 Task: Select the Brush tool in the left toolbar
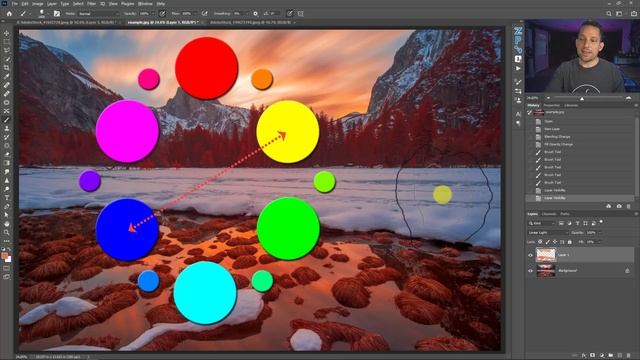tap(7, 120)
